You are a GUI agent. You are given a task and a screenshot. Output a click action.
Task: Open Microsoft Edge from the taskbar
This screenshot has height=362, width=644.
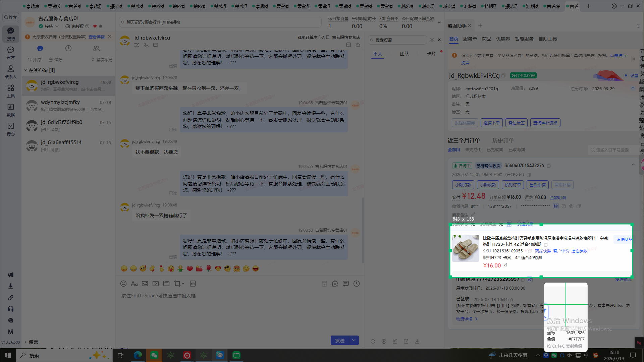138,355
